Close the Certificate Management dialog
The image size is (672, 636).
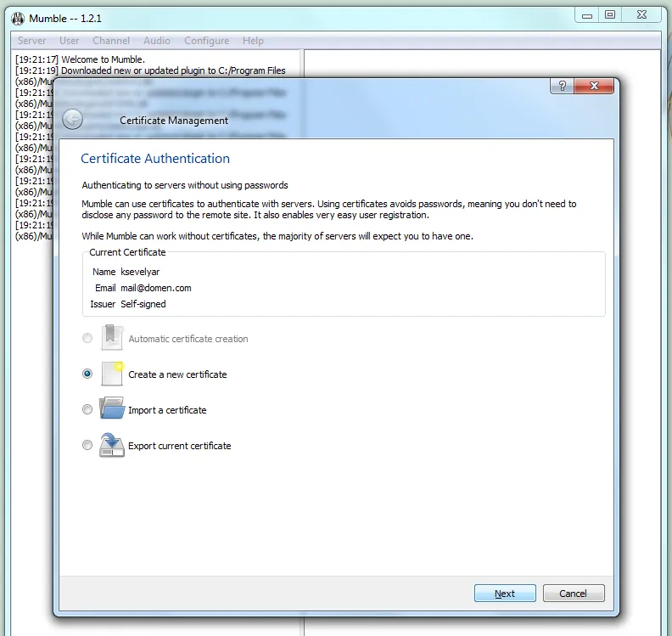[x=594, y=86]
